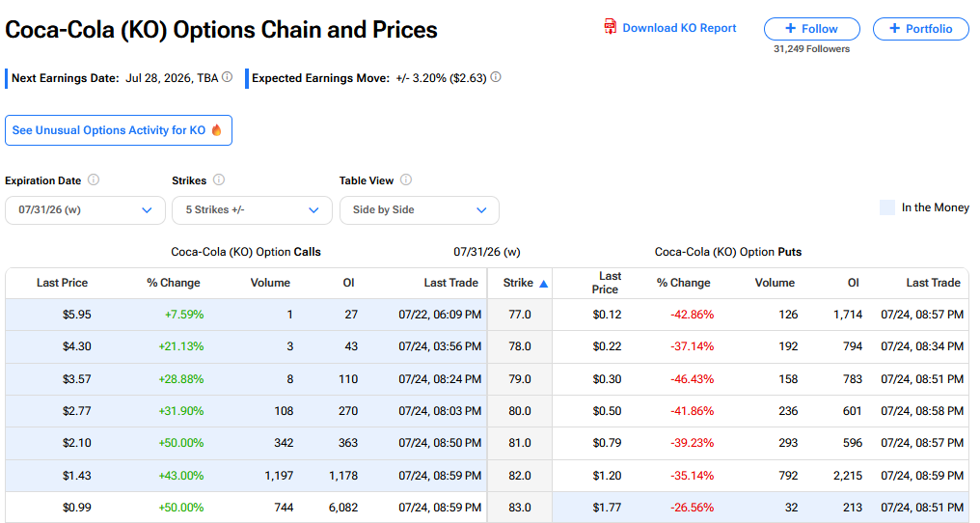Click the In the Money color swatch
The image size is (980, 523).
click(886, 207)
